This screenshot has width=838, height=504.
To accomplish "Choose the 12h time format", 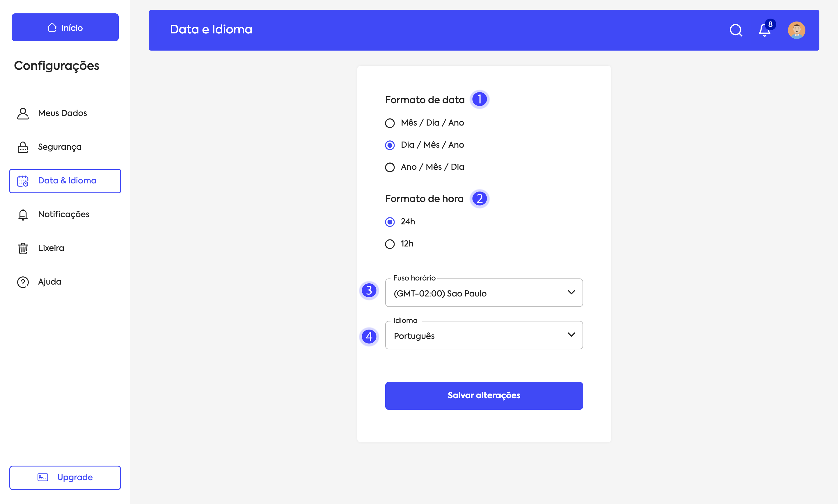I will [x=390, y=244].
